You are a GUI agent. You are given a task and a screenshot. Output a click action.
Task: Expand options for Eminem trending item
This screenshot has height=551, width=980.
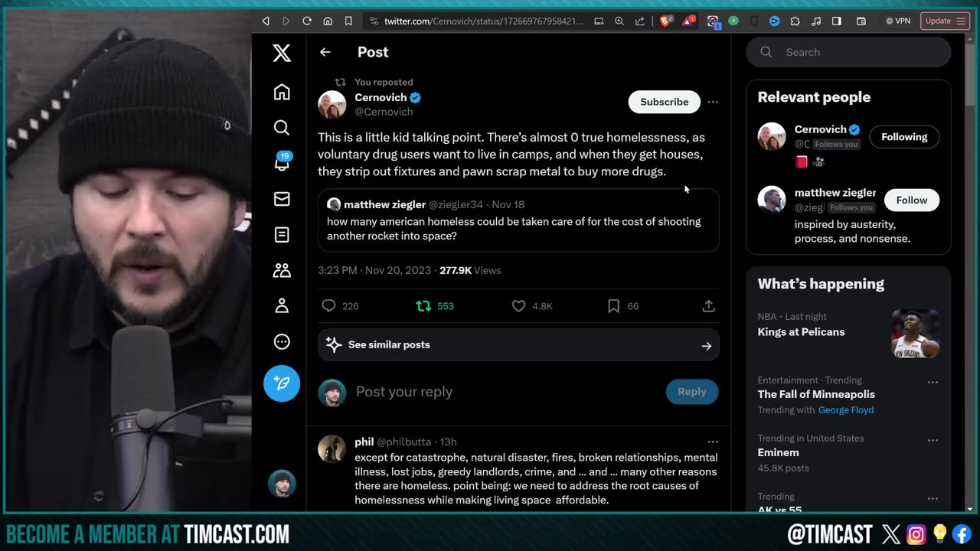pyautogui.click(x=933, y=440)
